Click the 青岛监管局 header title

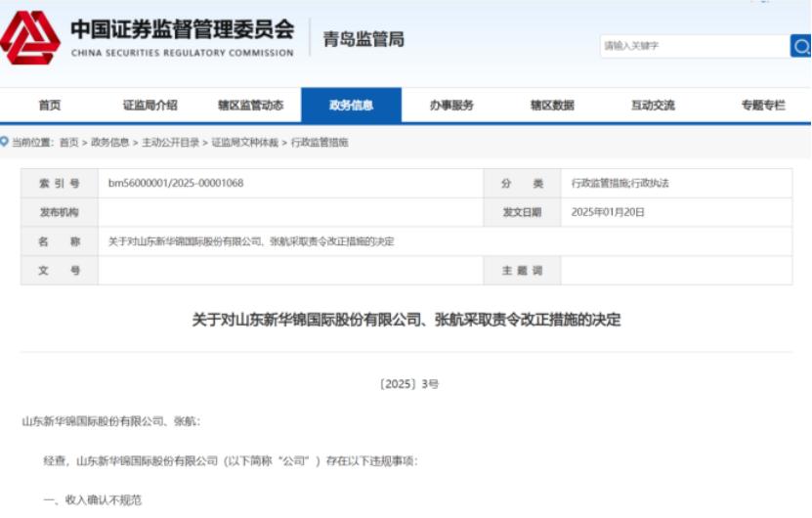(x=363, y=40)
